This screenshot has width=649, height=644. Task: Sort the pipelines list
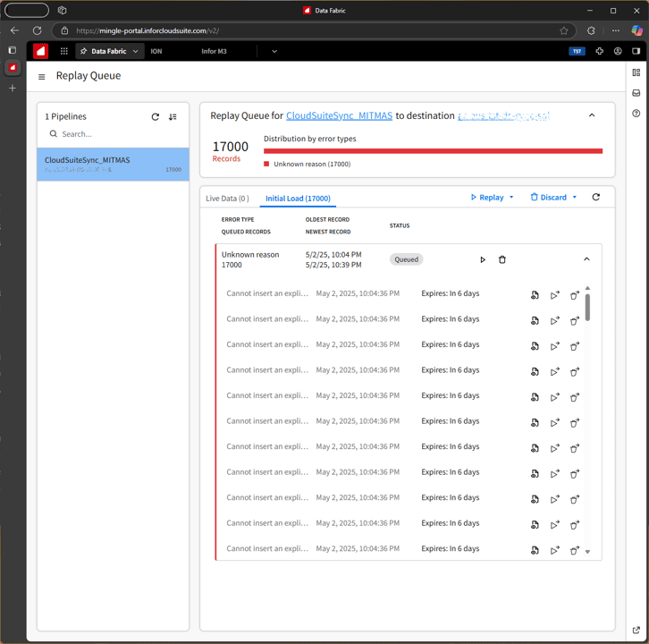[173, 117]
